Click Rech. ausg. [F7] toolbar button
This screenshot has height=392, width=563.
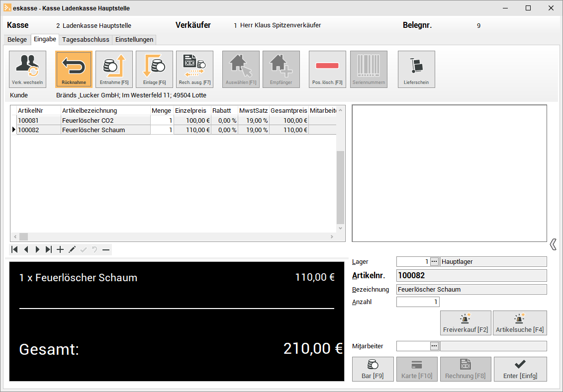click(194, 69)
